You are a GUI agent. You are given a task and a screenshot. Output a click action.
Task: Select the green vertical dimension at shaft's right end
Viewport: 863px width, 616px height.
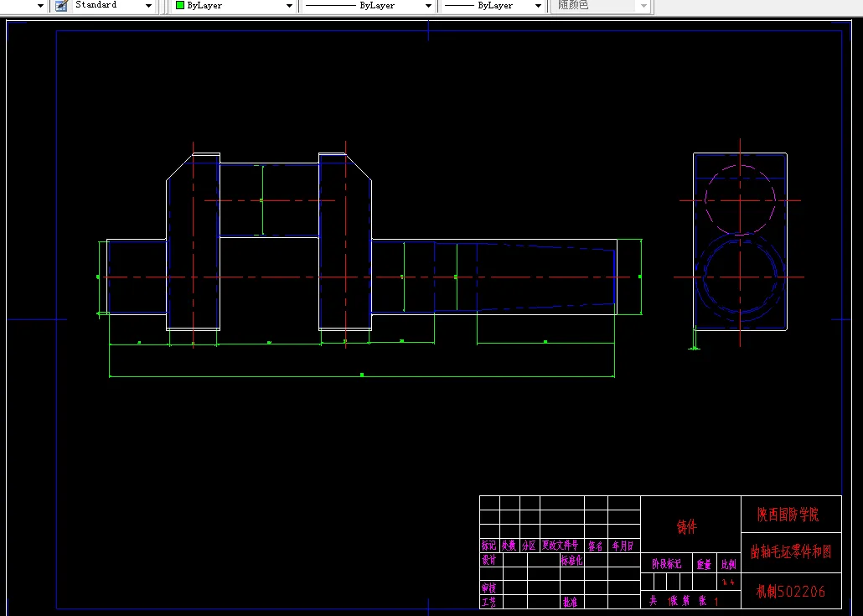(639, 277)
